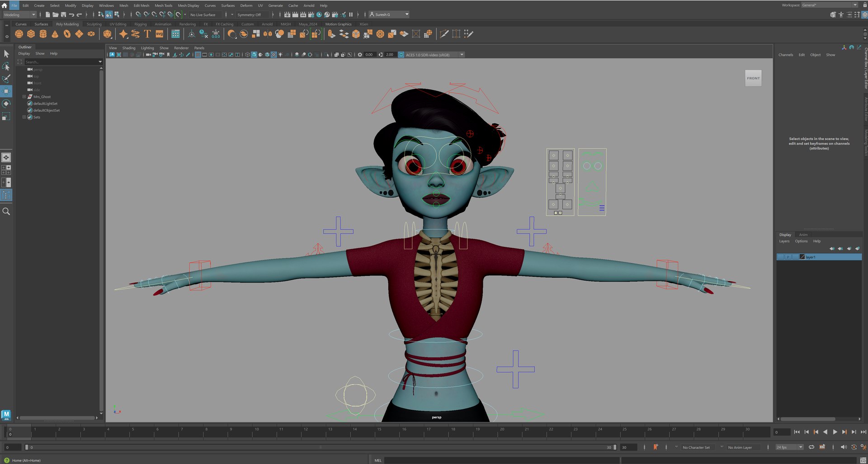Toggle the viewport grid display
The image size is (868, 464).
tap(198, 55)
